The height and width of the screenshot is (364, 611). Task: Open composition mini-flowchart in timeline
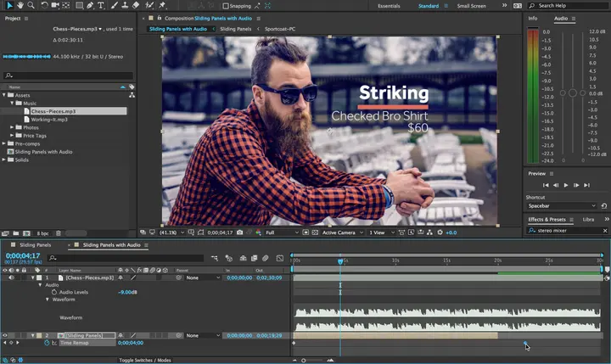click(215, 258)
